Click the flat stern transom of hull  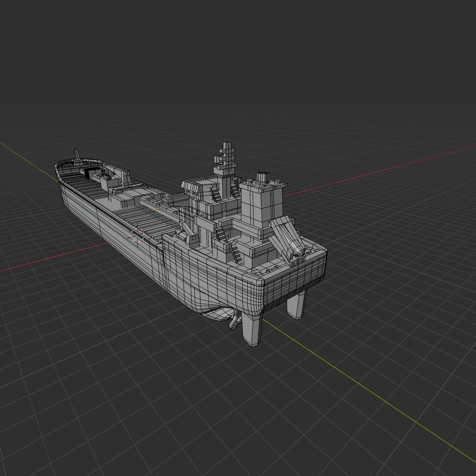coord(293,281)
